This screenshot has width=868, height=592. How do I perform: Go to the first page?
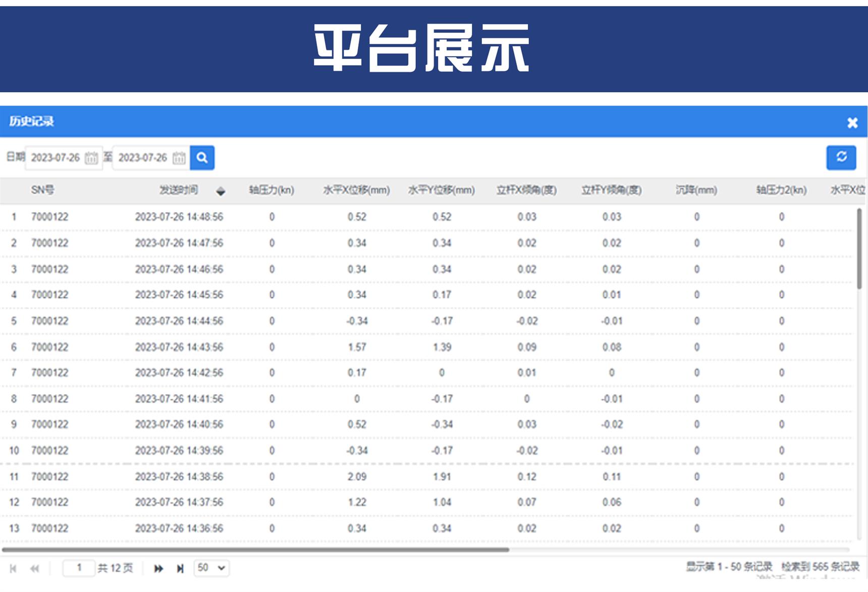(x=13, y=569)
